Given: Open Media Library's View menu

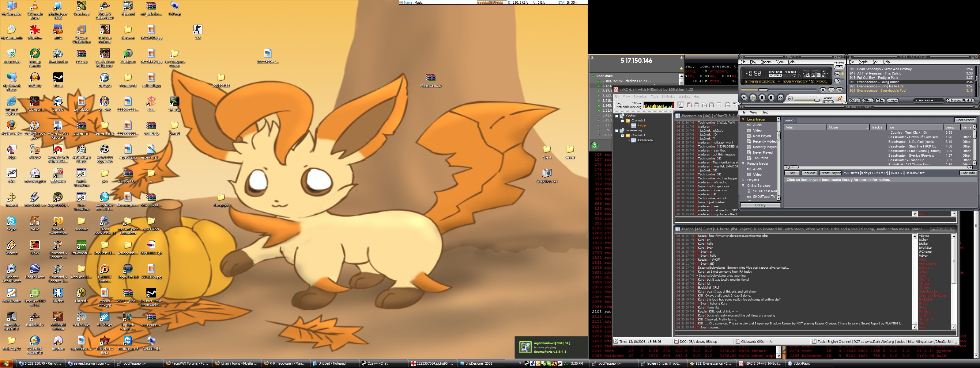Looking at the screenshot, I should coord(753,112).
